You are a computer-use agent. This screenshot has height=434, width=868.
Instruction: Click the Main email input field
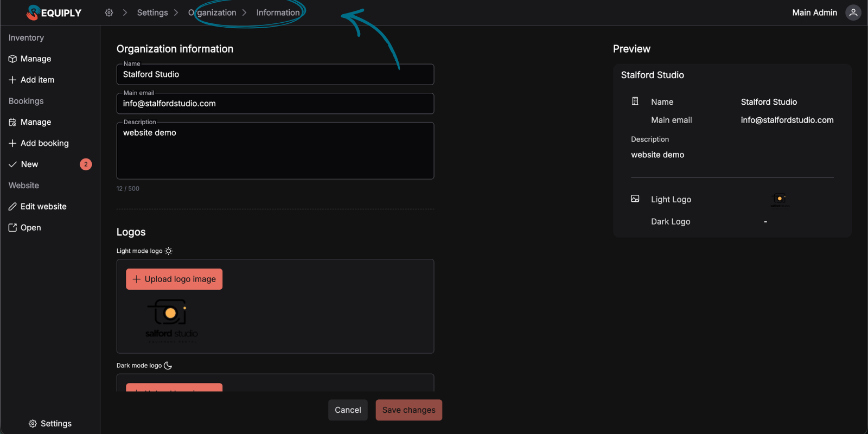tap(275, 104)
